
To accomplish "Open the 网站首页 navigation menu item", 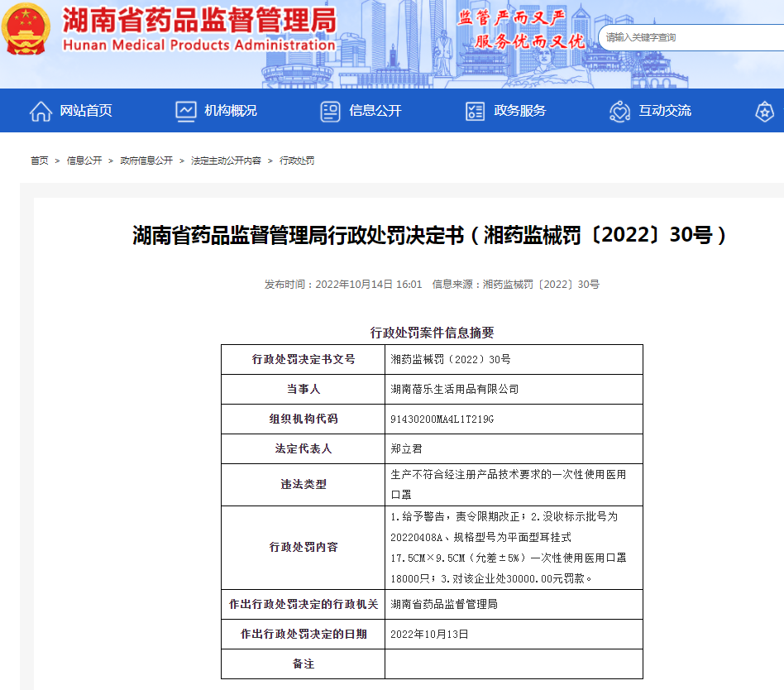I will (85, 111).
